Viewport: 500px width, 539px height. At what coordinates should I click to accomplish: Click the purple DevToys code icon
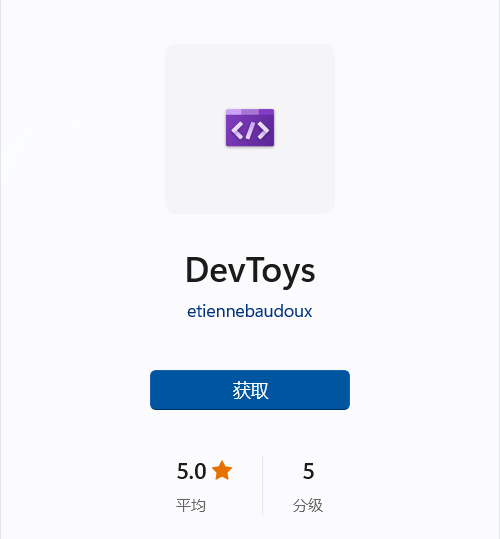[x=250, y=128]
